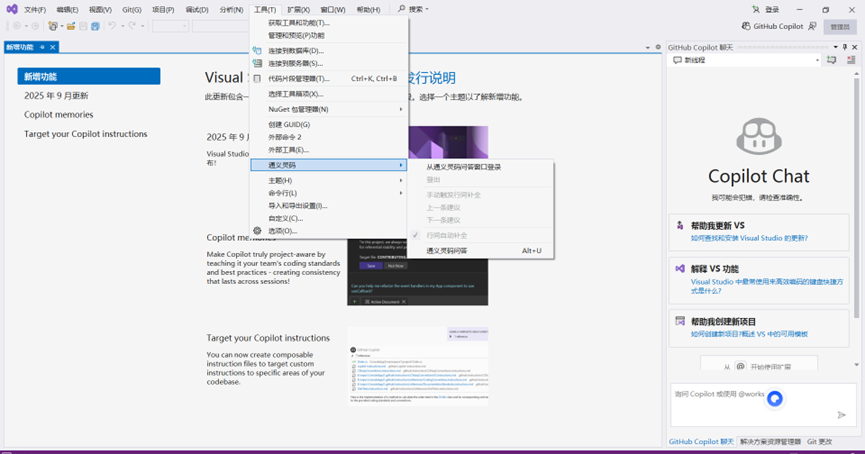Click the GitHub Copilot badge icon
The width and height of the screenshot is (865, 454).
click(x=746, y=26)
